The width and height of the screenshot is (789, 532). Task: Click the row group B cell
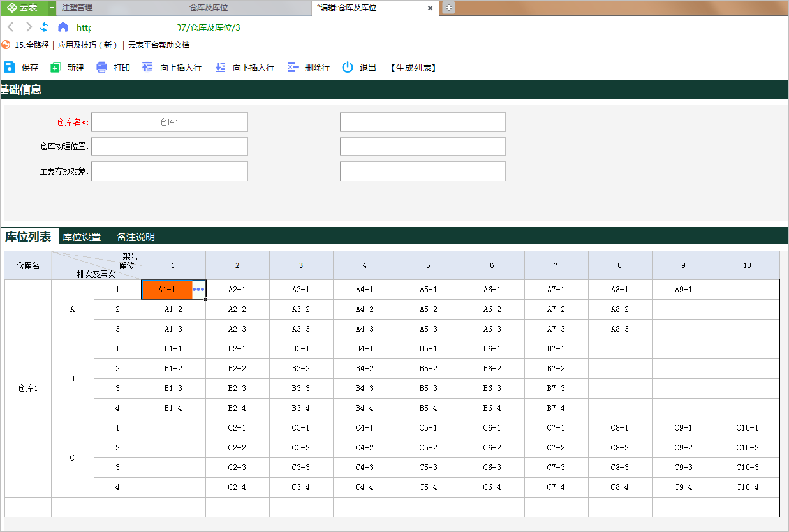tap(73, 379)
